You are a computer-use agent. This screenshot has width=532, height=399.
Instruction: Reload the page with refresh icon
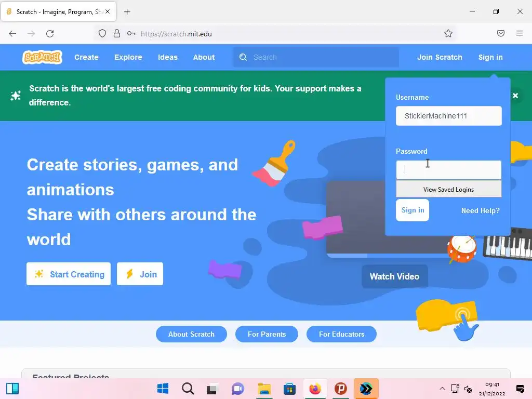(x=50, y=34)
